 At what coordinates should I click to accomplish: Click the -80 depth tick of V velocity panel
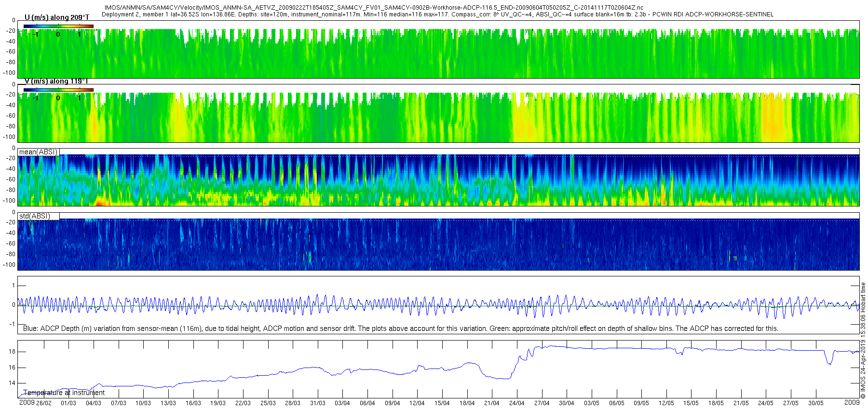(x=10, y=126)
